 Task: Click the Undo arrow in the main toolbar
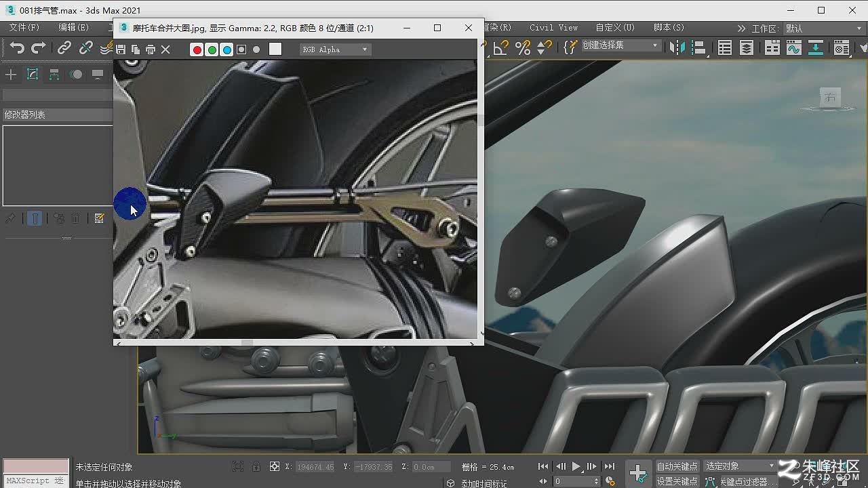(x=17, y=47)
